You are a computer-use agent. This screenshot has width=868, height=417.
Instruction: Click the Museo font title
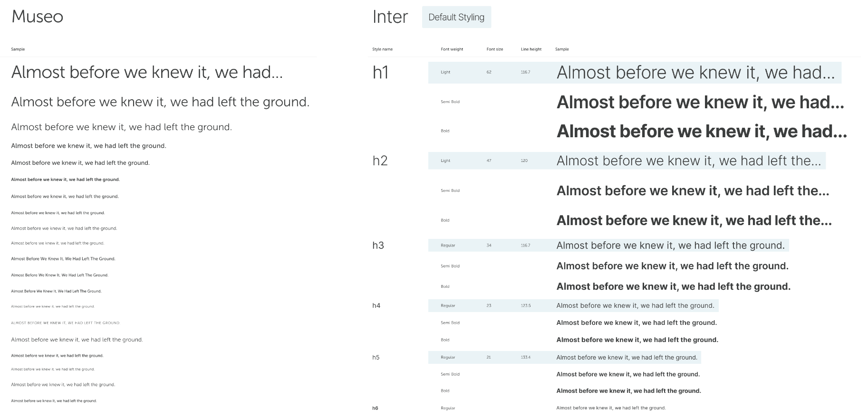click(37, 17)
